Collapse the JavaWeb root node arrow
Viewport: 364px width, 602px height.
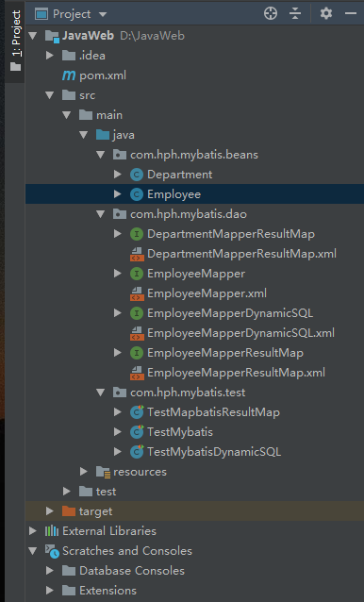click(33, 36)
